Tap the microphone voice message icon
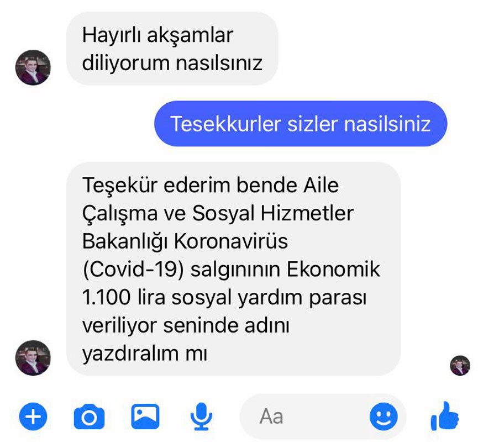The width and height of the screenshot is (478, 448). click(201, 417)
